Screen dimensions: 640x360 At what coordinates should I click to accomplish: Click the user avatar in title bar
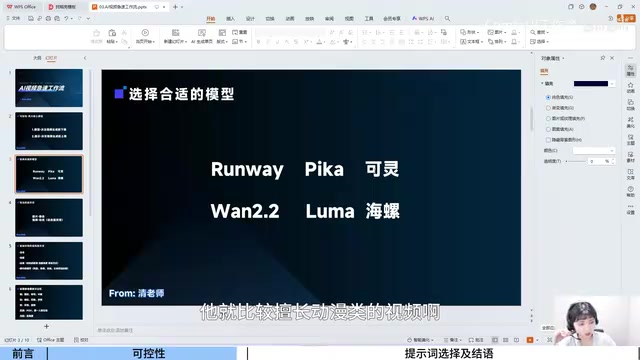[x=593, y=7]
